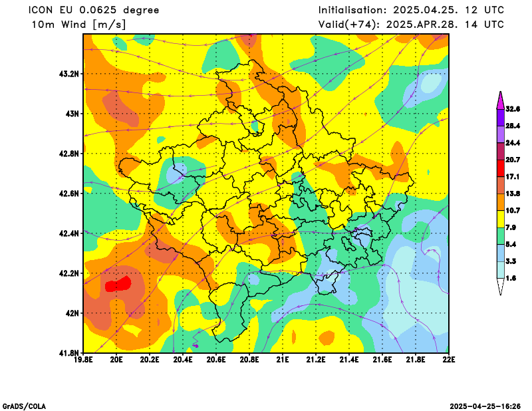
Task: Click the small orange patch near 21.3E 41.9N
Action: tap(327, 338)
